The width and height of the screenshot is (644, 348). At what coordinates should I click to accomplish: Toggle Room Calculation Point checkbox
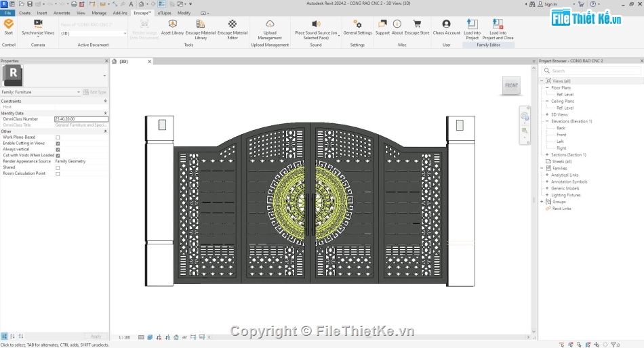tap(58, 173)
